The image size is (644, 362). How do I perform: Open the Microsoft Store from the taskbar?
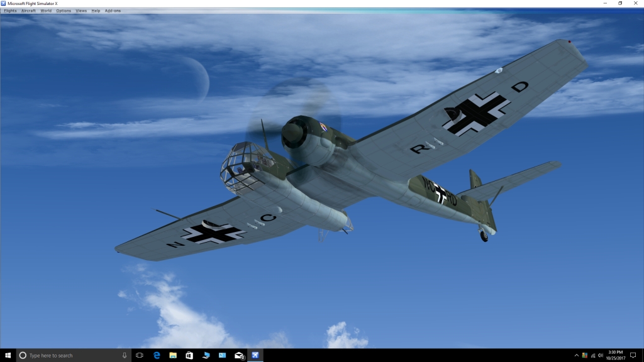coord(189,356)
